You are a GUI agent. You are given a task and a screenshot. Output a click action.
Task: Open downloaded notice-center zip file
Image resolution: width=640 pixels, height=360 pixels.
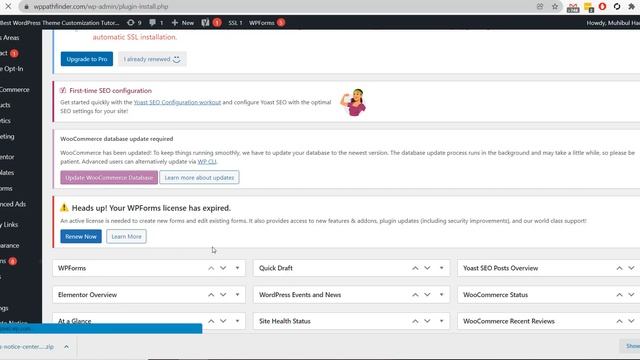[27, 347]
